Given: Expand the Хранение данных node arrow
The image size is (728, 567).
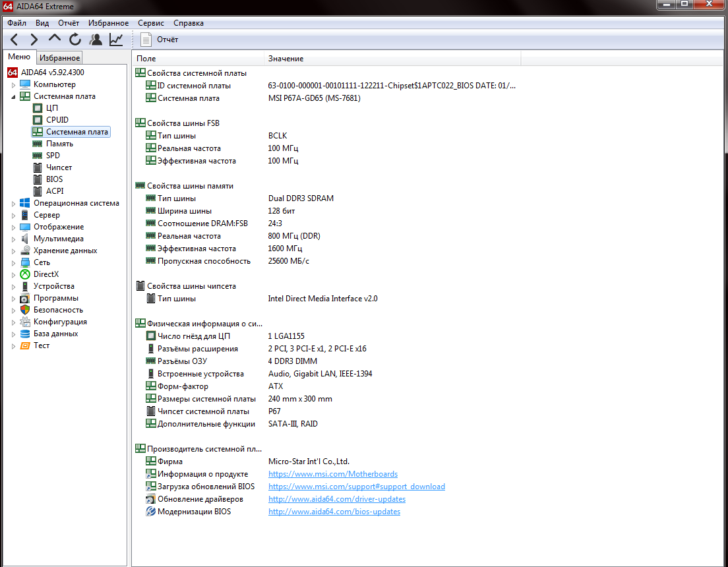Looking at the screenshot, I should [x=13, y=251].
